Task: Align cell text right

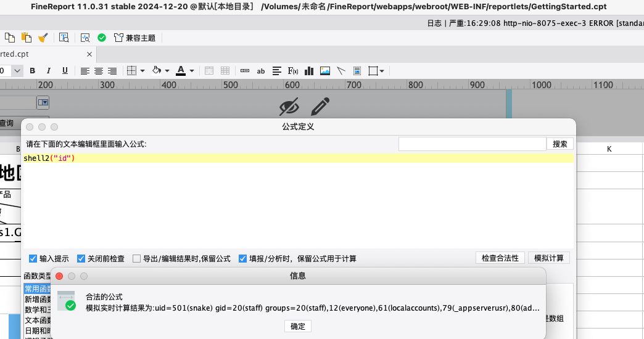Action: (112, 71)
